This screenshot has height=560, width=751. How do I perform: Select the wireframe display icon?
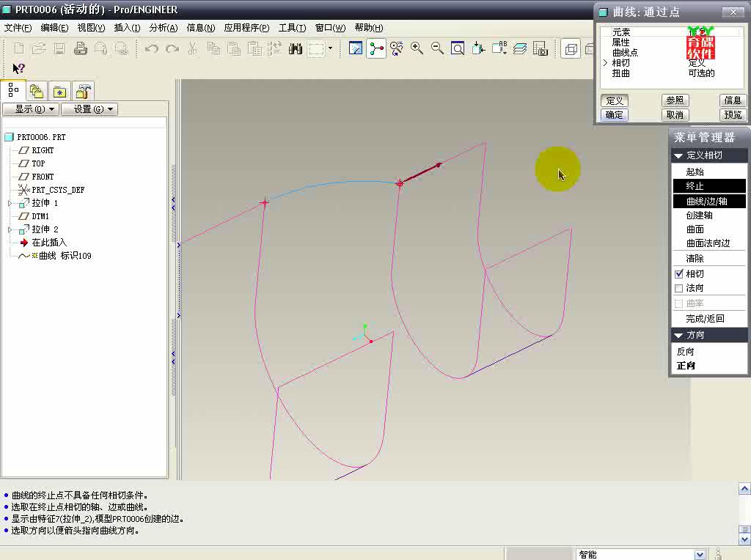pyautogui.click(x=571, y=49)
